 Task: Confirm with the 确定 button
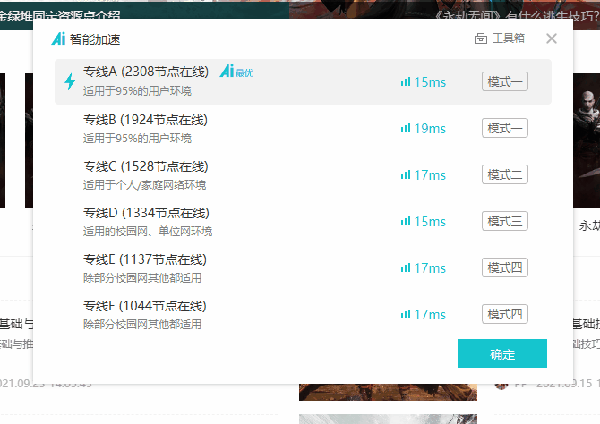coord(502,354)
